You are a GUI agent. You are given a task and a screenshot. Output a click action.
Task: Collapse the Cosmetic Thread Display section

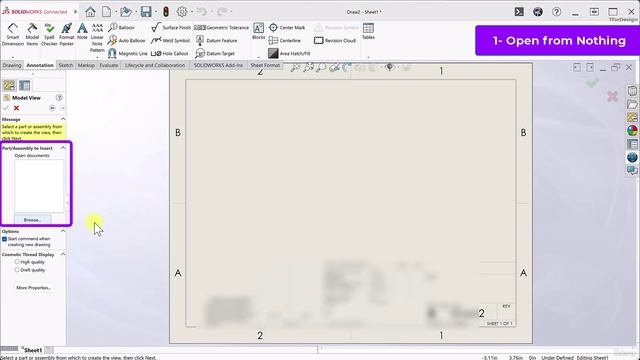pyautogui.click(x=63, y=254)
